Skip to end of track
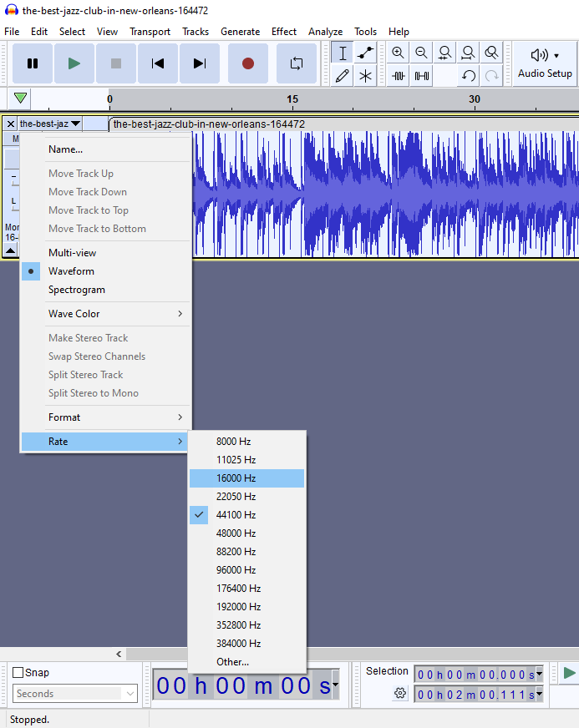This screenshot has width=579, height=728. click(x=199, y=63)
